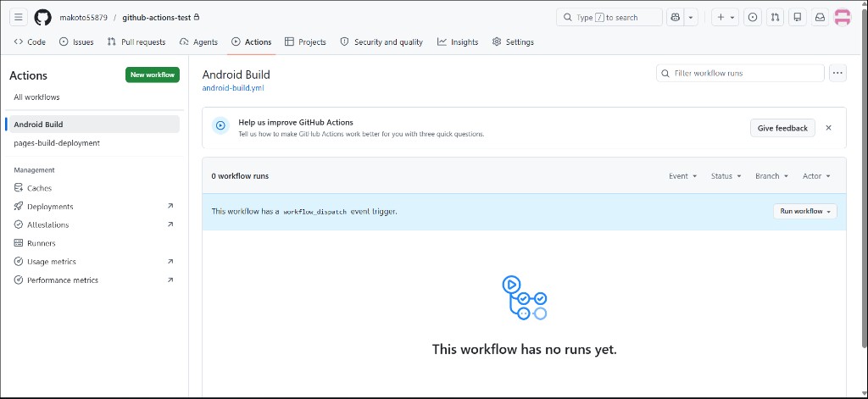Open Caches under Management
The height and width of the screenshot is (399, 868).
point(94,188)
